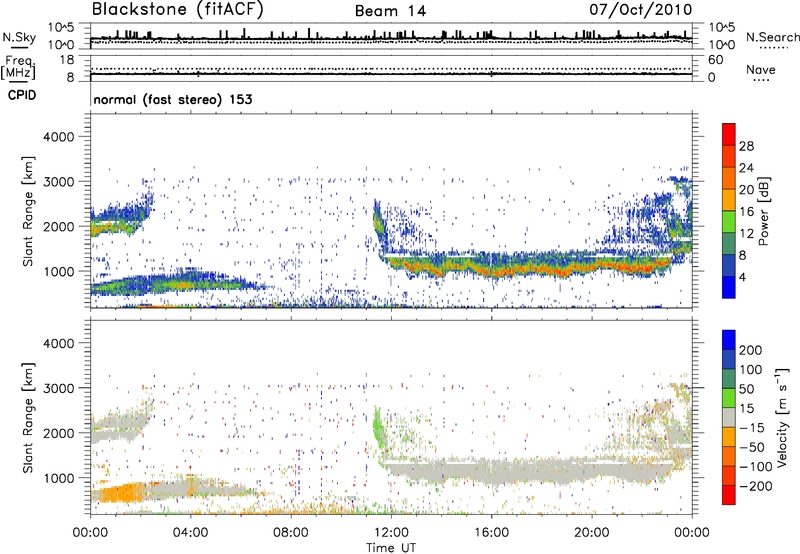The height and width of the screenshot is (554, 800).
Task: Click the 60 tick on Nave axis
Action: click(x=715, y=60)
